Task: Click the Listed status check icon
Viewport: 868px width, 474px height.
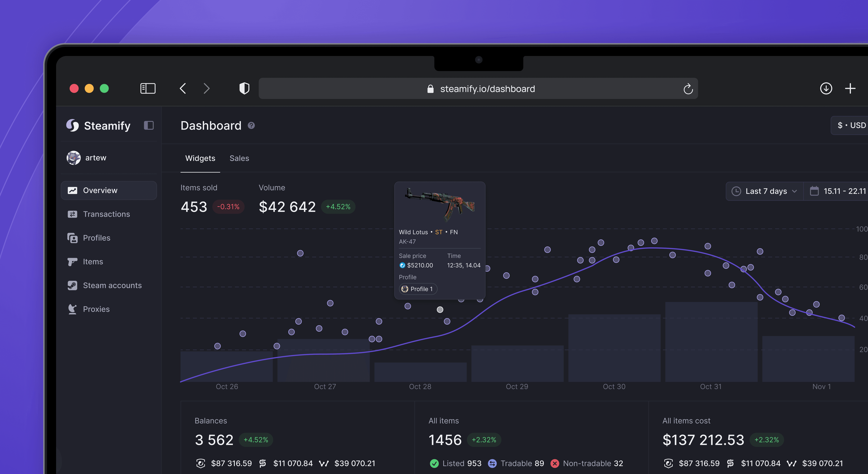Action: tap(434, 464)
